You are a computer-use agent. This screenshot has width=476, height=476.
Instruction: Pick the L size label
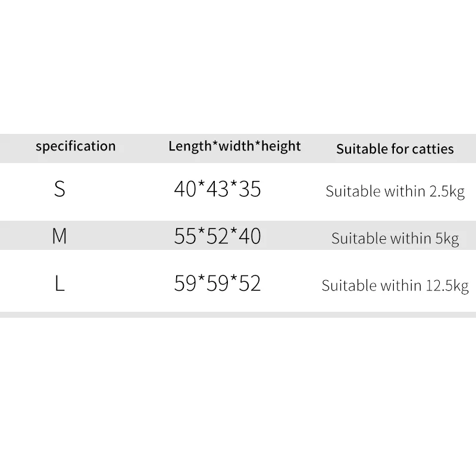59,284
